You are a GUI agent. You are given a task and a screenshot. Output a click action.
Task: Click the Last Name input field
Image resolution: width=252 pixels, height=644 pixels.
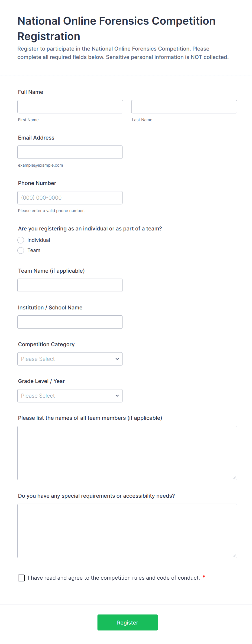pos(184,107)
